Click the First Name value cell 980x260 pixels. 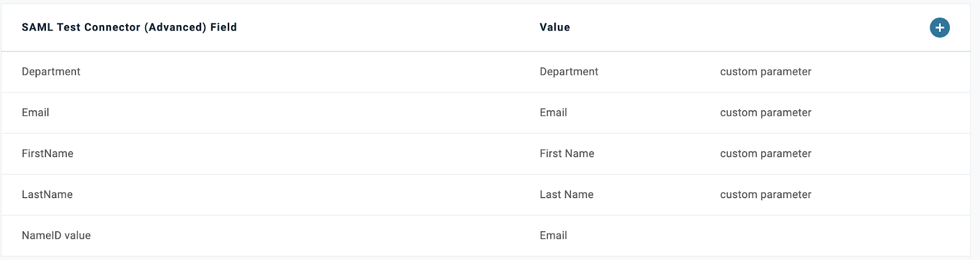tap(567, 154)
